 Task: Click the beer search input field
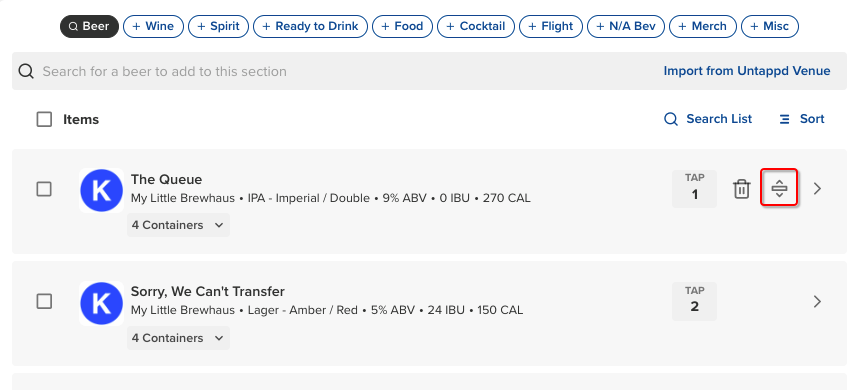(336, 71)
